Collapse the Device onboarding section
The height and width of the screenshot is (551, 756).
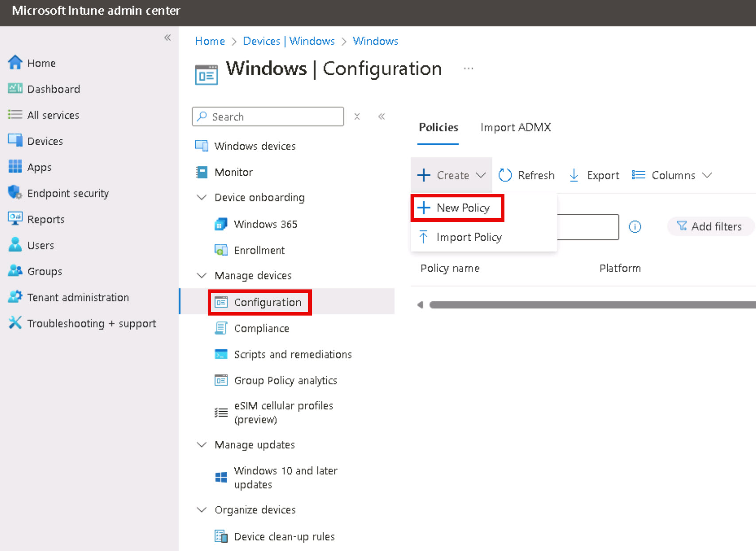click(202, 197)
